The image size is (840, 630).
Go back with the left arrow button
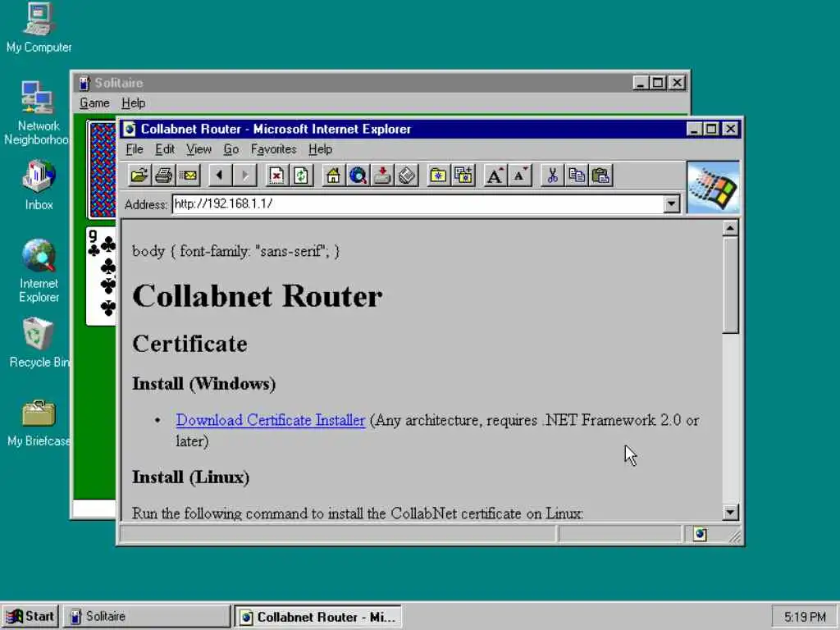click(220, 176)
